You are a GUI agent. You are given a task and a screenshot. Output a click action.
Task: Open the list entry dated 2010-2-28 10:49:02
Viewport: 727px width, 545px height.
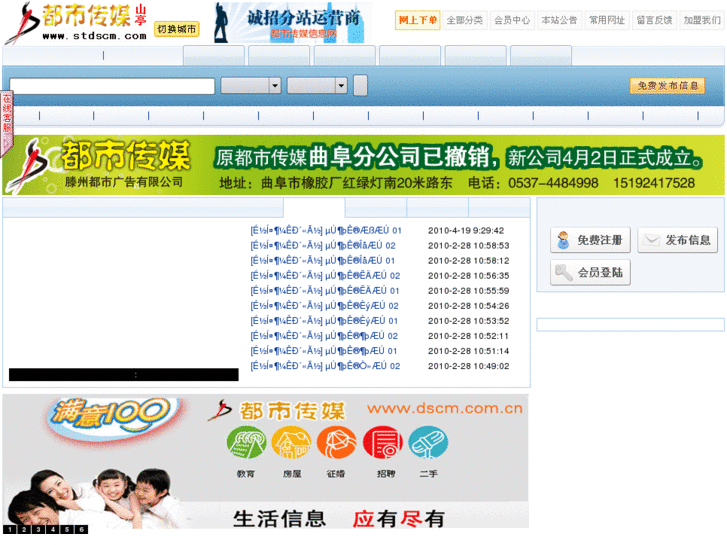coord(325,366)
